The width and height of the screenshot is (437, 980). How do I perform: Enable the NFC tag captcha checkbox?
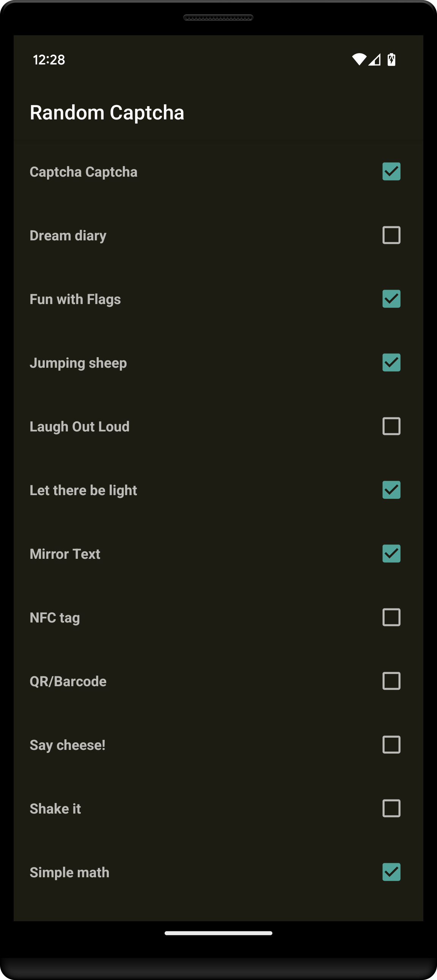coord(391,617)
